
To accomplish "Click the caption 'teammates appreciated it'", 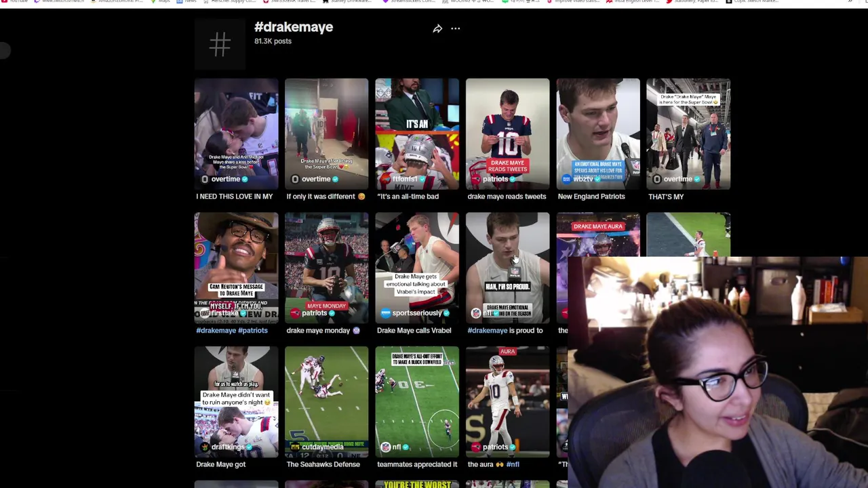I will [417, 465].
